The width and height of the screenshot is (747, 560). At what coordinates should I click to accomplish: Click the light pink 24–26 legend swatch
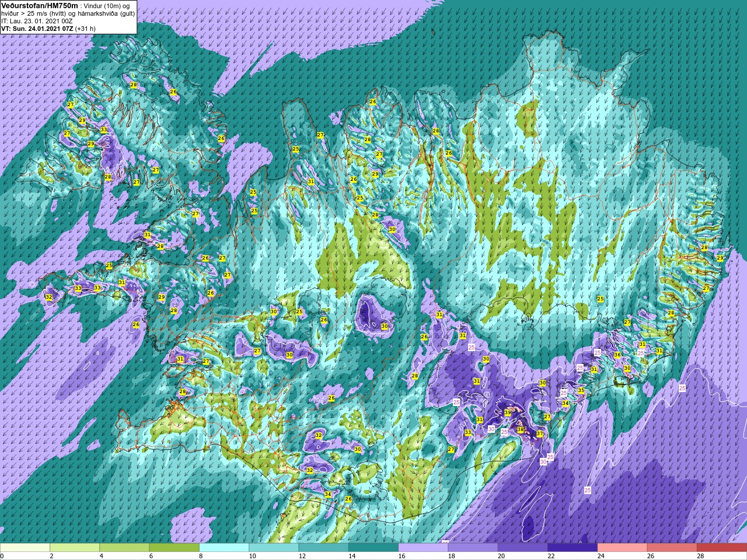pyautogui.click(x=622, y=548)
